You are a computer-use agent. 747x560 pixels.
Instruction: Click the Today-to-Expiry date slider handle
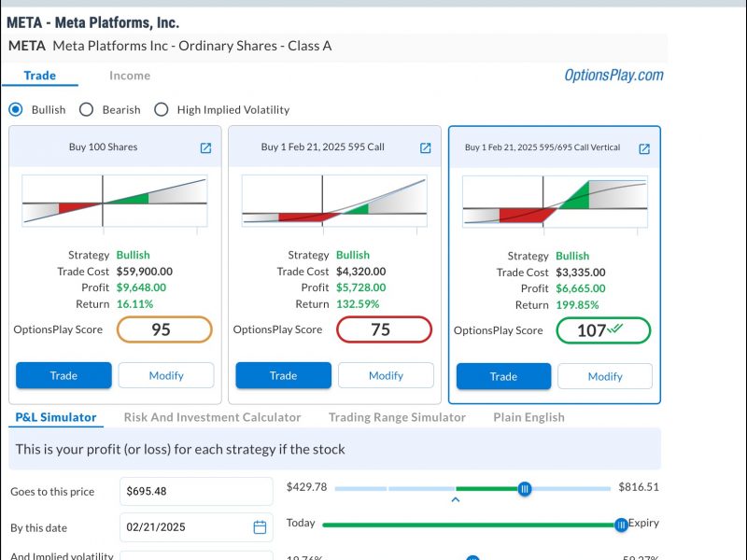(x=621, y=525)
